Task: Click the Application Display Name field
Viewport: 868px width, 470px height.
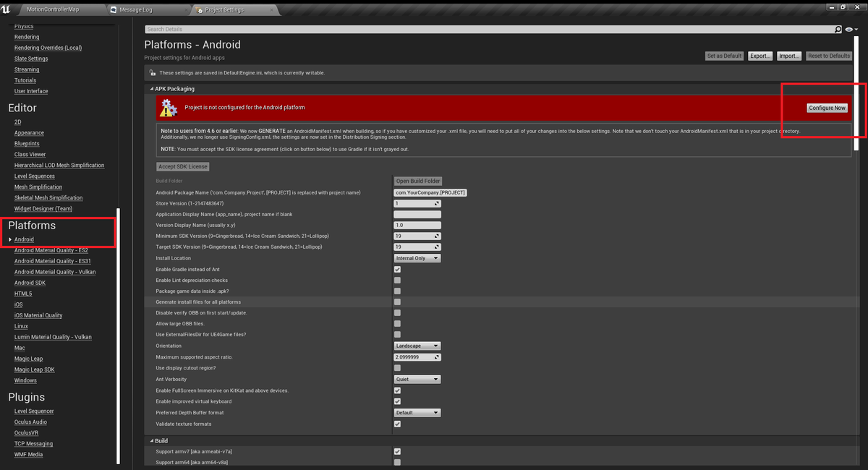Action: tap(417, 214)
